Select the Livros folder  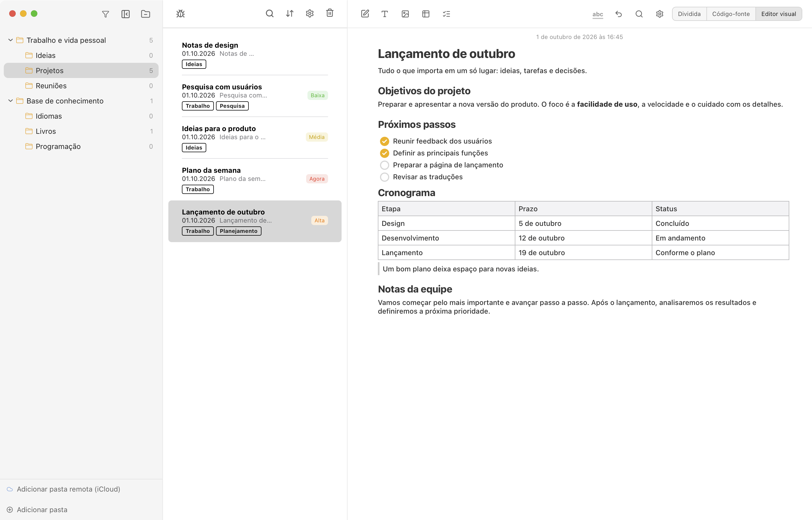point(81,131)
